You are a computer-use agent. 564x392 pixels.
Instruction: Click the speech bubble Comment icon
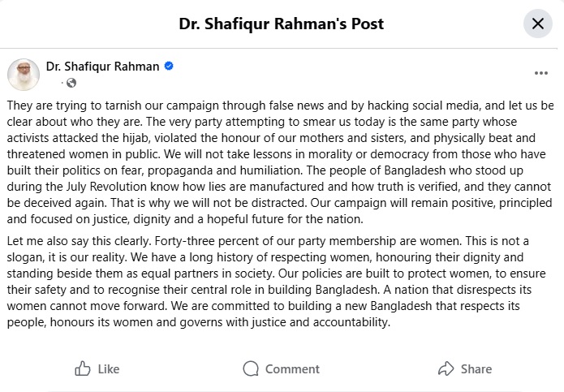(x=252, y=368)
